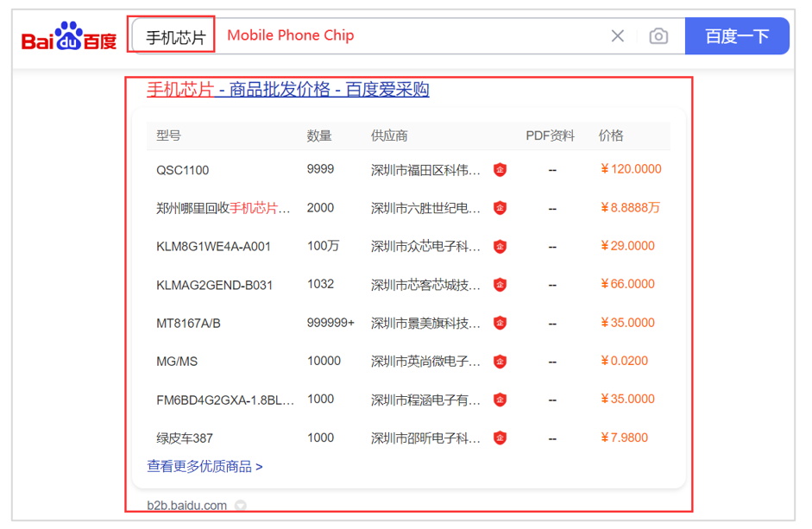Clear search text with X icon
This screenshot has width=812, height=529.
click(617, 35)
